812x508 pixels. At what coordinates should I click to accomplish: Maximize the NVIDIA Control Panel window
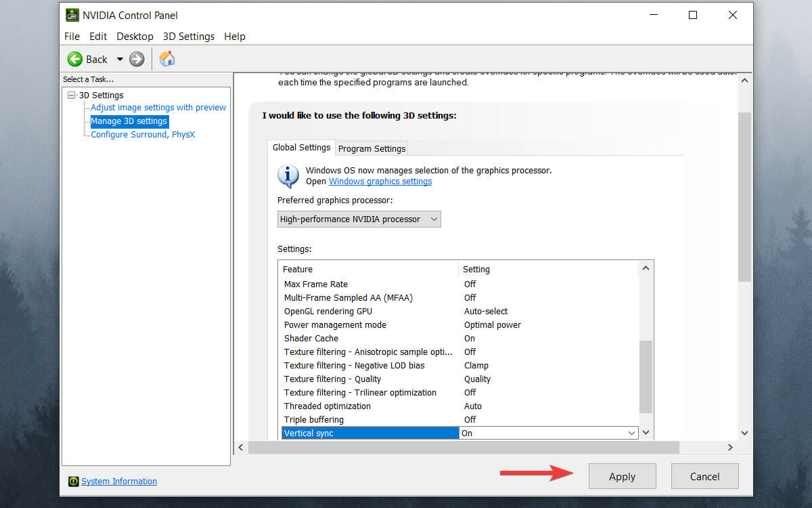click(692, 15)
